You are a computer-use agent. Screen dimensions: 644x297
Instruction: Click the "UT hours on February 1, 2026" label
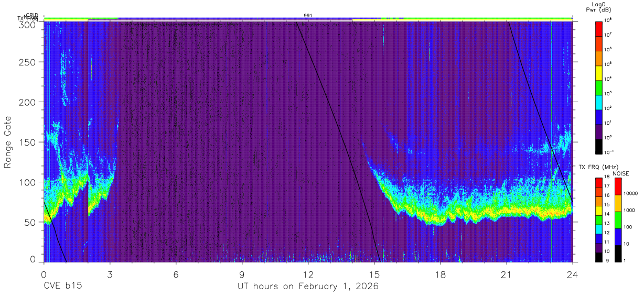(x=308, y=287)
